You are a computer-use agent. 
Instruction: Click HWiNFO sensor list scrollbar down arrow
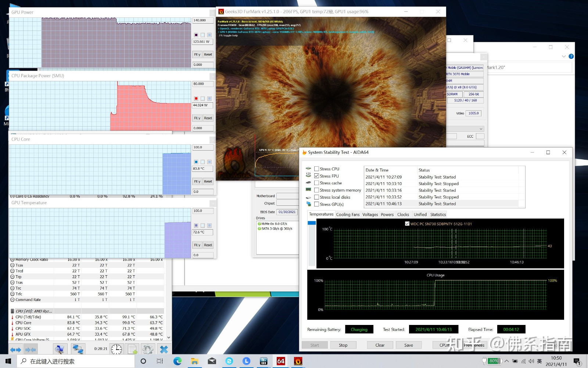click(x=169, y=337)
